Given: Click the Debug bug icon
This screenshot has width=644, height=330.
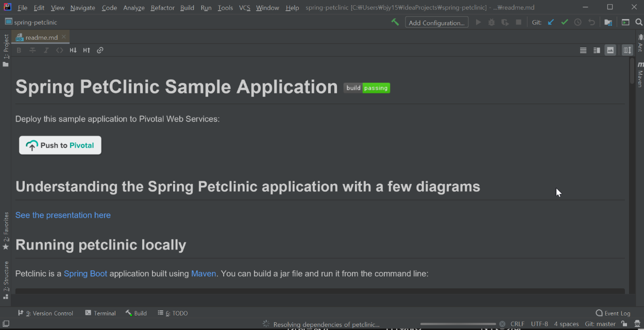Looking at the screenshot, I should [x=492, y=22].
